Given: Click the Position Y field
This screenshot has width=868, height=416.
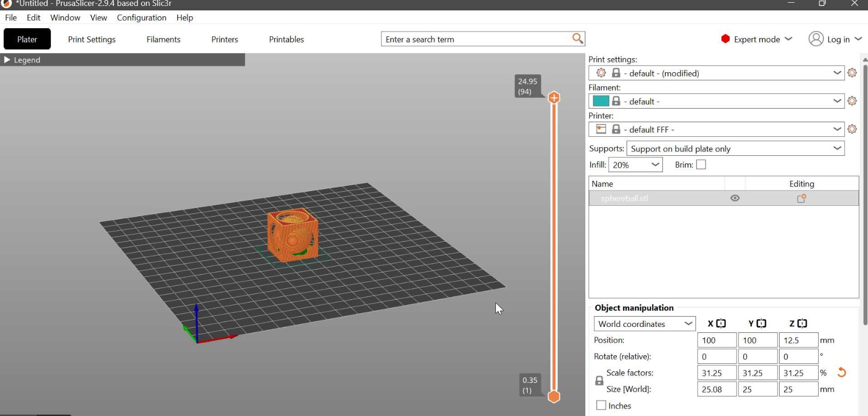Looking at the screenshot, I should pos(757,340).
